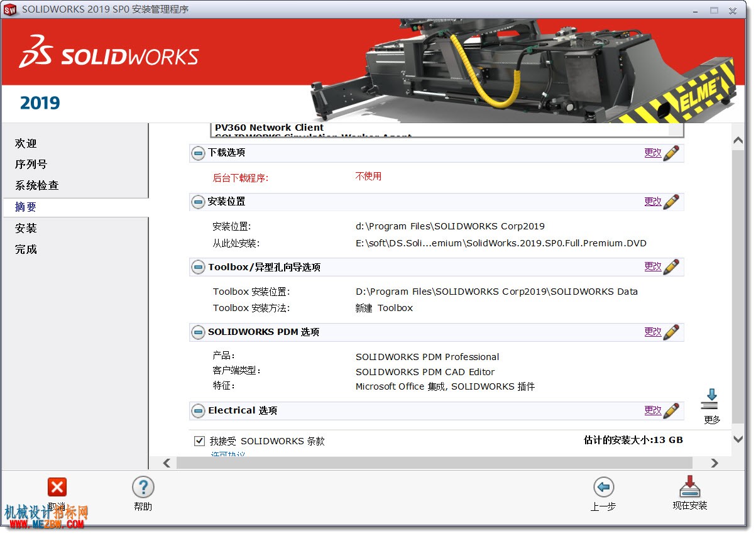The height and width of the screenshot is (536, 756).
Task: Click the 从此处安装 source path text
Action: 501,243
